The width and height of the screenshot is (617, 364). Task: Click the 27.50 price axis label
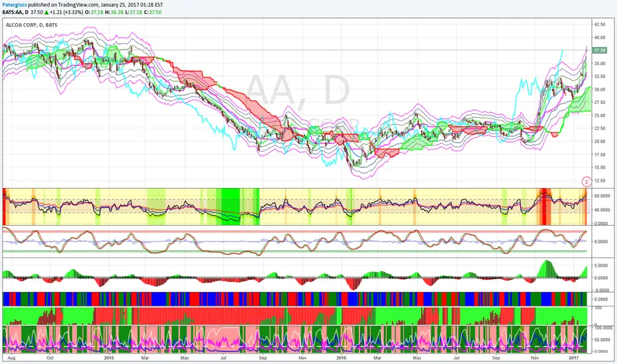(x=600, y=103)
